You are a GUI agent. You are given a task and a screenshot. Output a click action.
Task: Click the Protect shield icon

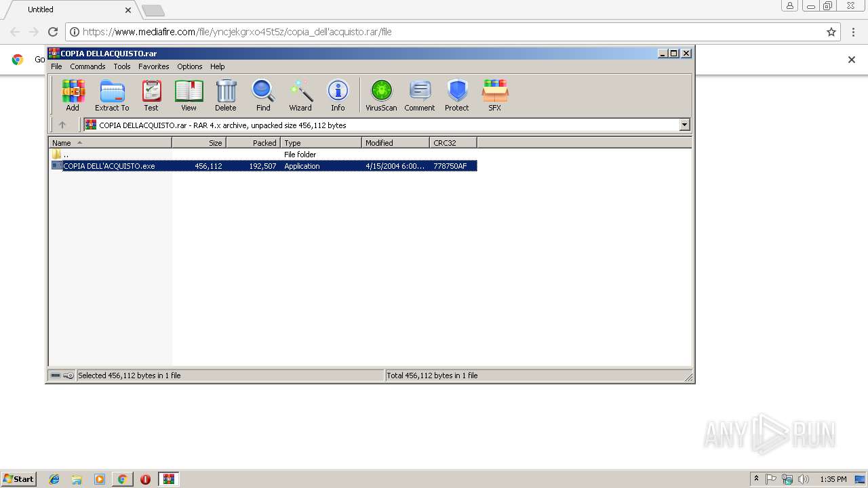(457, 95)
